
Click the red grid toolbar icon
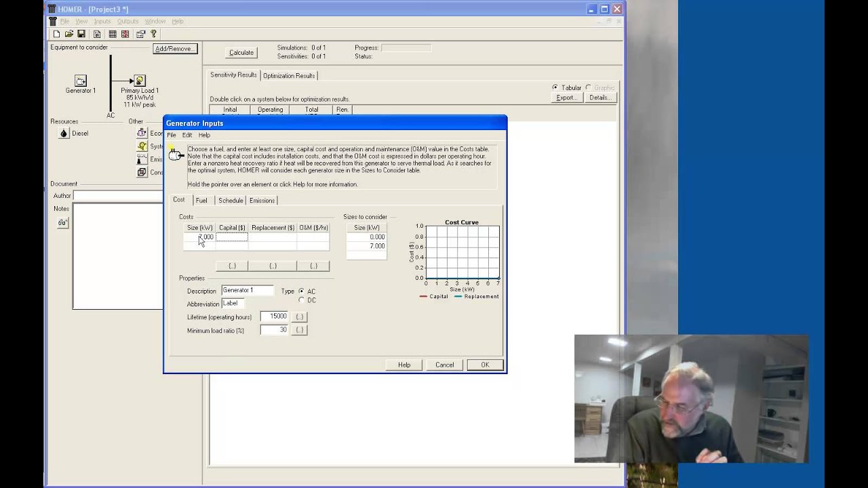[x=125, y=34]
